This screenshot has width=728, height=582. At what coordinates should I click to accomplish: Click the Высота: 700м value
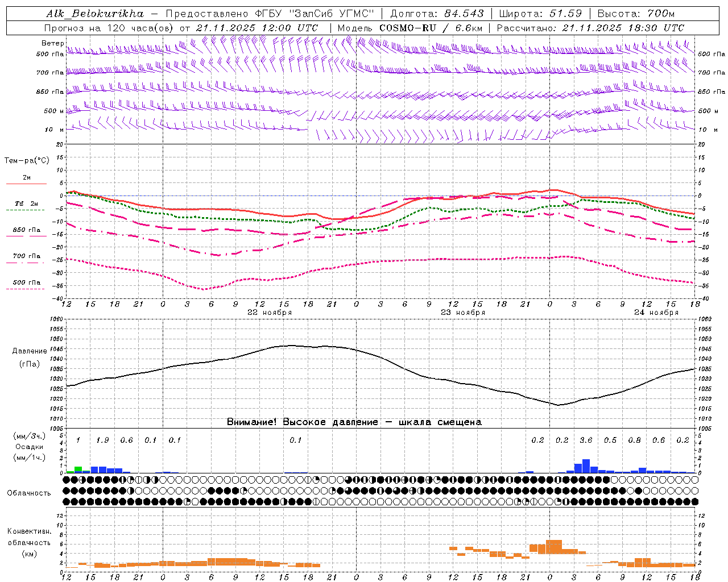click(636, 14)
